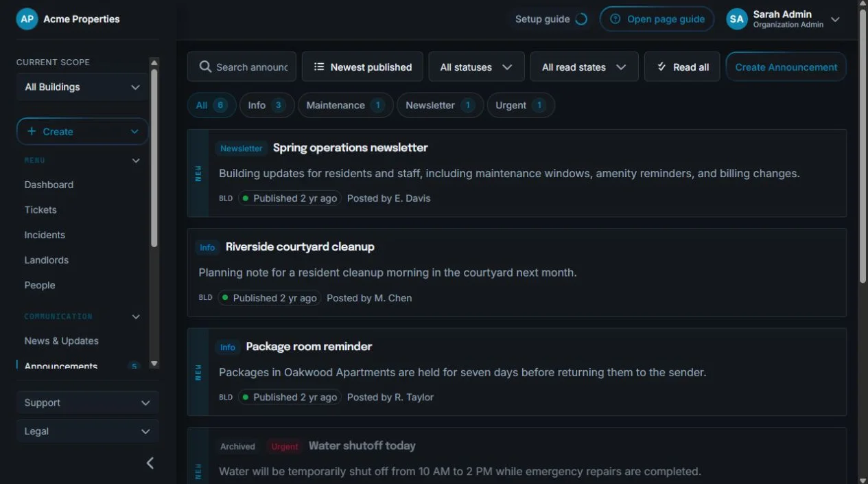868x484 pixels.
Task: Click the green published dot on Spring newsletter
Action: tap(246, 198)
